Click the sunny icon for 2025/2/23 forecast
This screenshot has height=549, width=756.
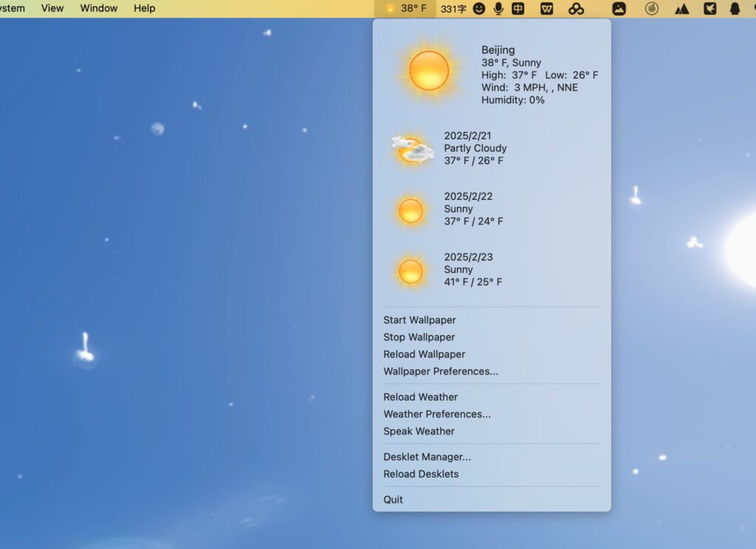point(411,270)
